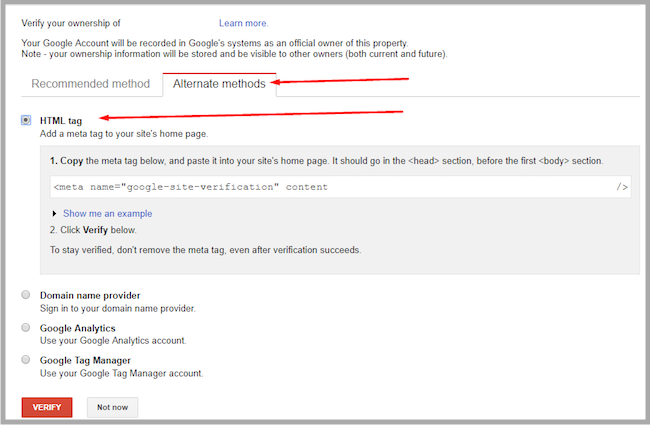Click 'Add a meta tag to your site's home page' text

pyautogui.click(x=124, y=134)
